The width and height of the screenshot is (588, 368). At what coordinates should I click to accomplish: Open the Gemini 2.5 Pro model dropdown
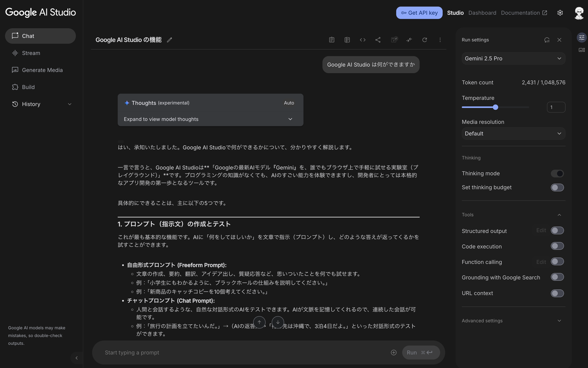point(513,58)
